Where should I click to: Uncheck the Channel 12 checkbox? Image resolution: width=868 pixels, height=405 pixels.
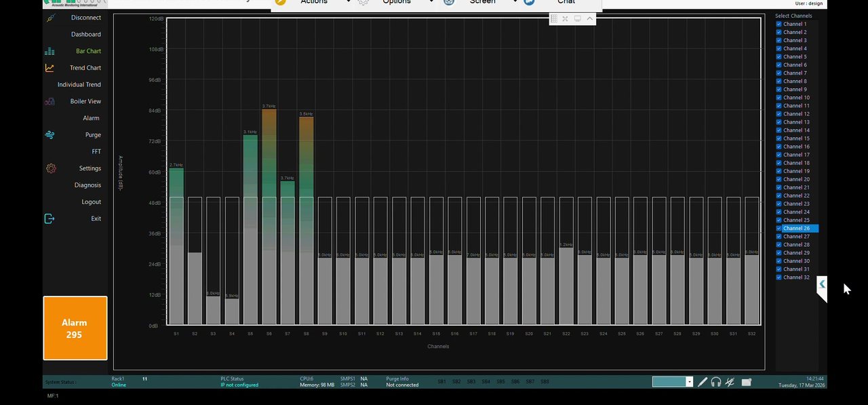coord(779,114)
